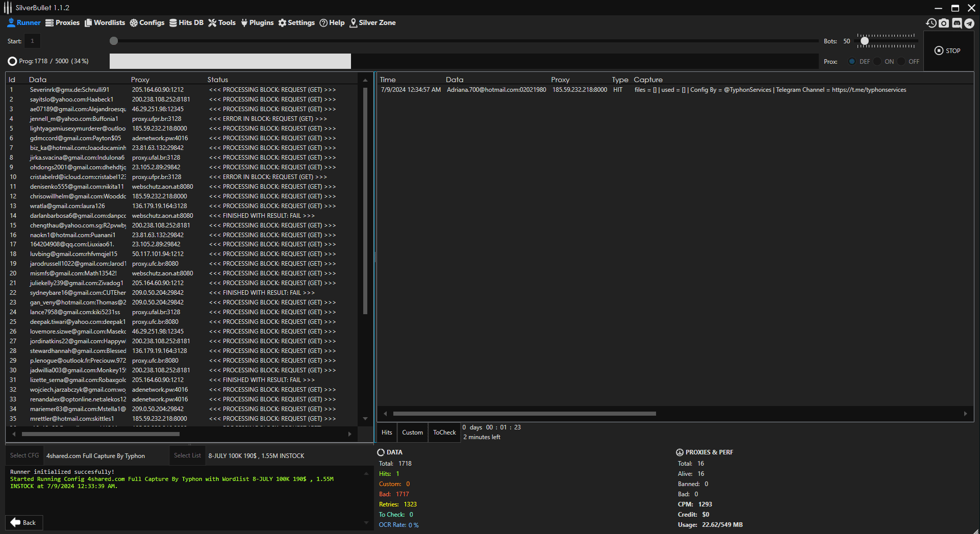Turn proxies ON with the radio button

(x=877, y=61)
